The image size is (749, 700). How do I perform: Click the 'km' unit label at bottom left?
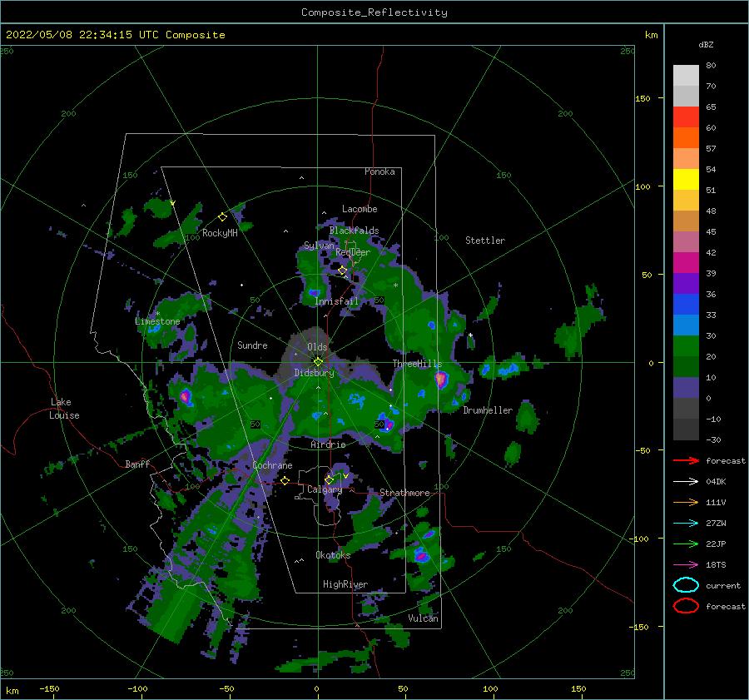pos(12,691)
